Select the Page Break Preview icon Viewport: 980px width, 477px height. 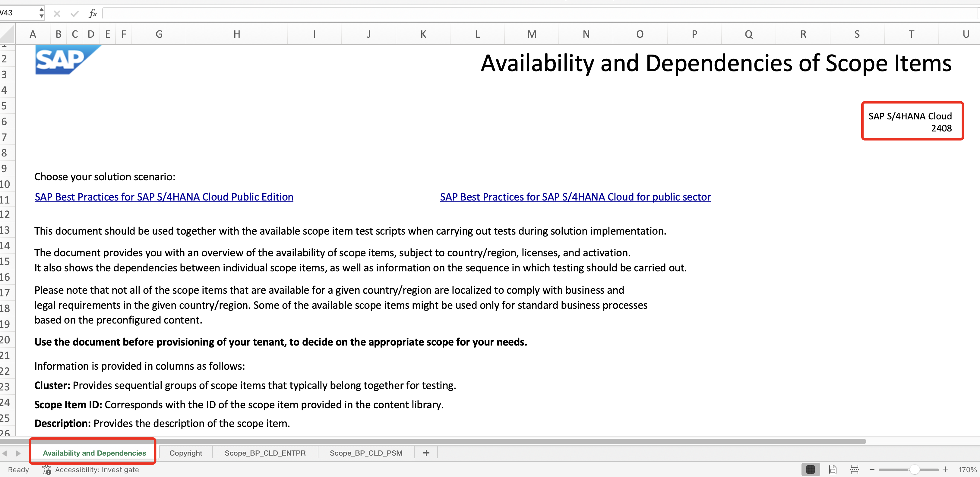(x=854, y=469)
